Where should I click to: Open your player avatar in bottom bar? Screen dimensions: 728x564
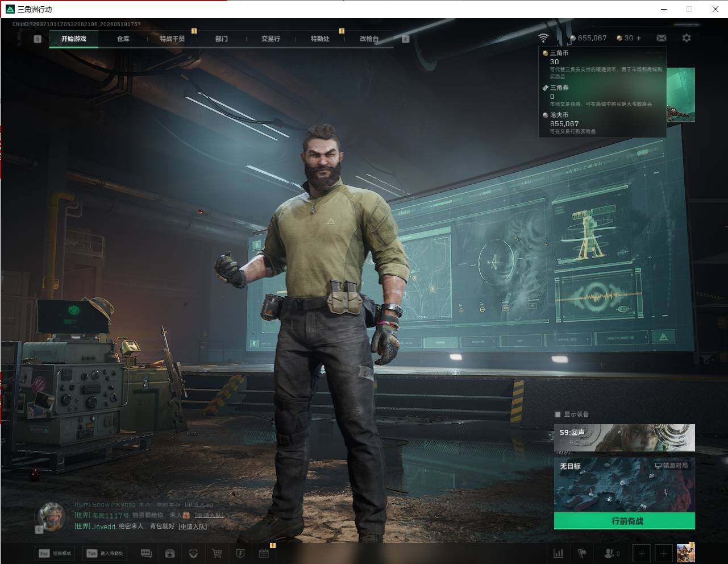click(685, 553)
